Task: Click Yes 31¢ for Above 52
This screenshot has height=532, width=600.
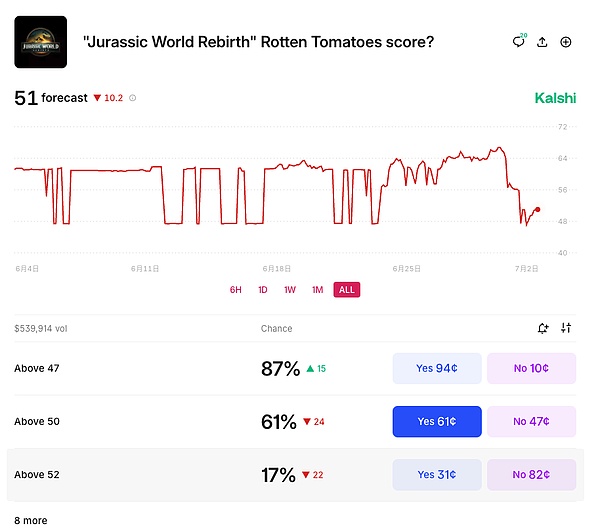Action: [x=437, y=474]
